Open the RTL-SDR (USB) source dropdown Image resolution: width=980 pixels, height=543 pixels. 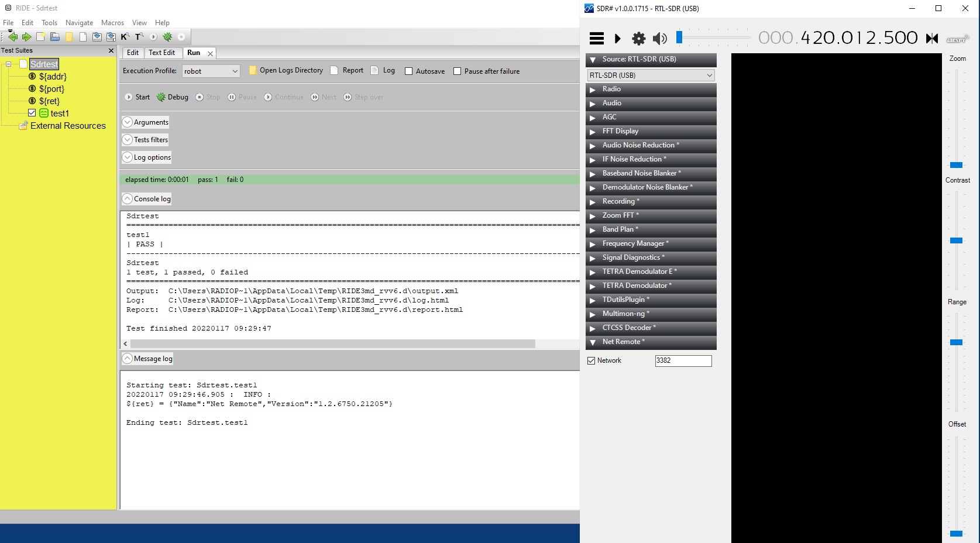(x=651, y=75)
